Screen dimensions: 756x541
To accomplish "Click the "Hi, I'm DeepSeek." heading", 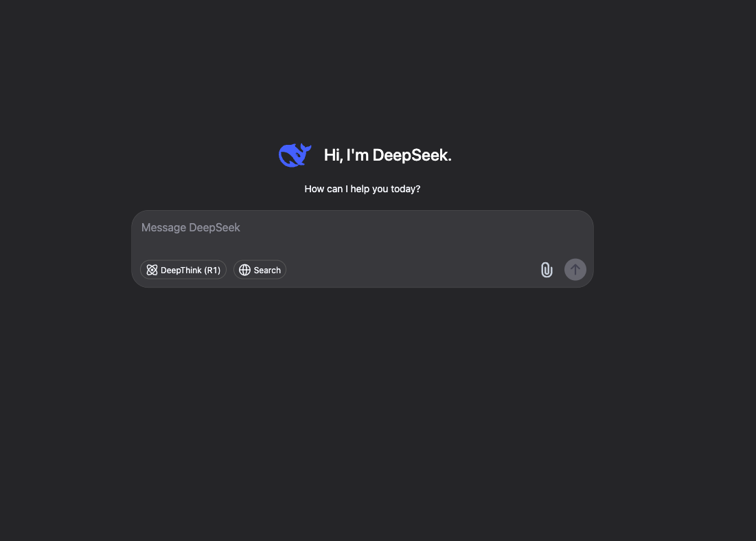I will (x=388, y=154).
